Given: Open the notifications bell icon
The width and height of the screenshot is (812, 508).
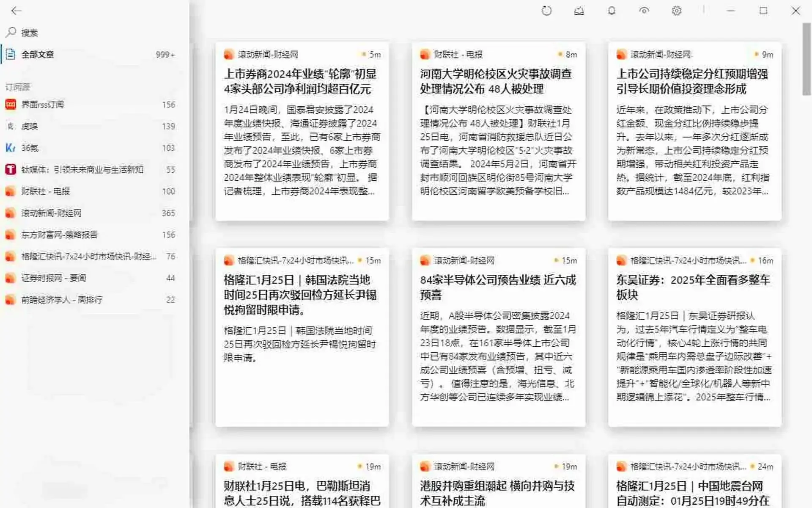Looking at the screenshot, I should click(x=612, y=11).
